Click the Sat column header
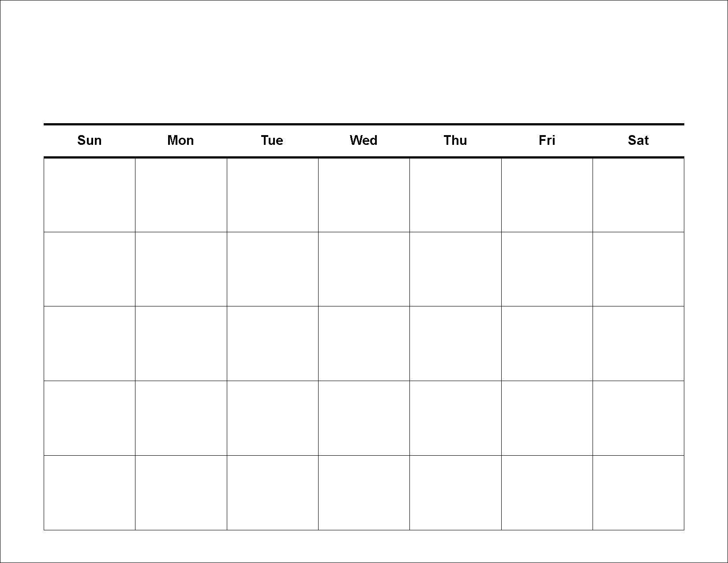728x563 pixels. (638, 140)
